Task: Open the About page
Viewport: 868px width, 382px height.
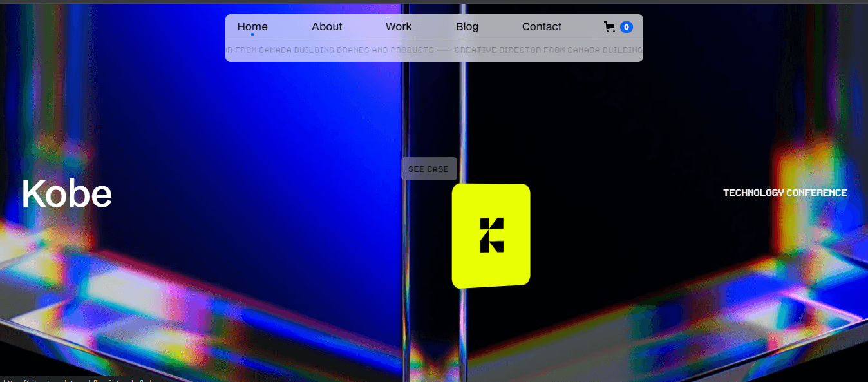Action: tap(327, 27)
